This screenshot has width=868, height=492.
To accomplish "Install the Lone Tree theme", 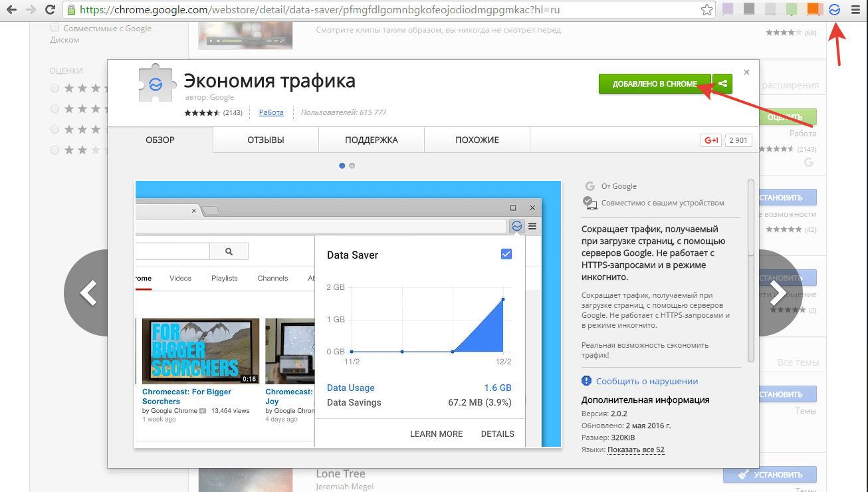I will (x=770, y=475).
